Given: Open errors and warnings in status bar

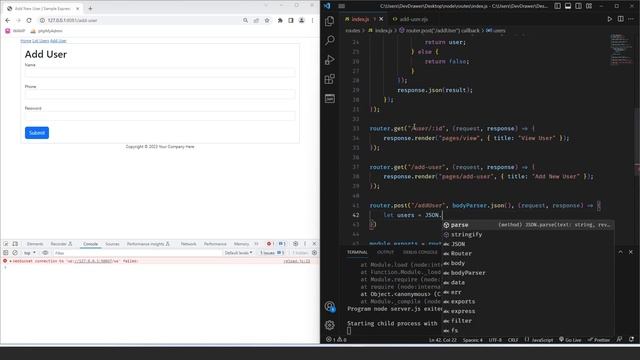Looking at the screenshot, I should pyautogui.click(x=336, y=340).
